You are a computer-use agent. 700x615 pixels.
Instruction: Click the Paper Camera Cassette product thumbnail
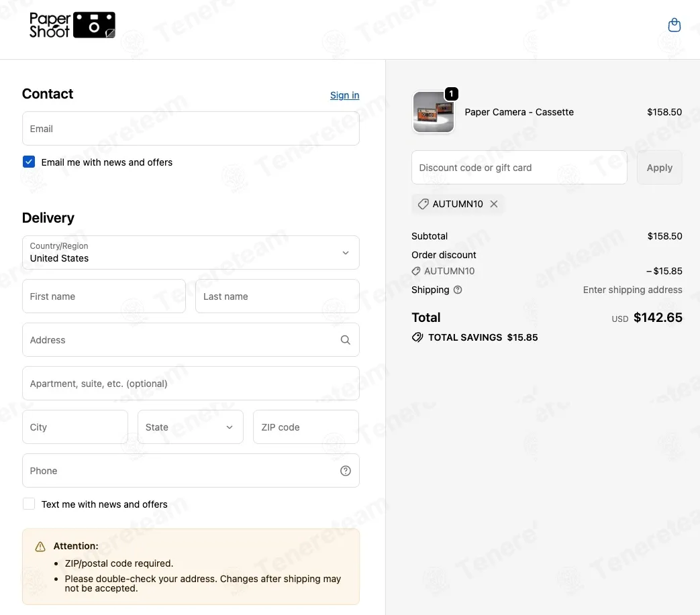(x=434, y=112)
